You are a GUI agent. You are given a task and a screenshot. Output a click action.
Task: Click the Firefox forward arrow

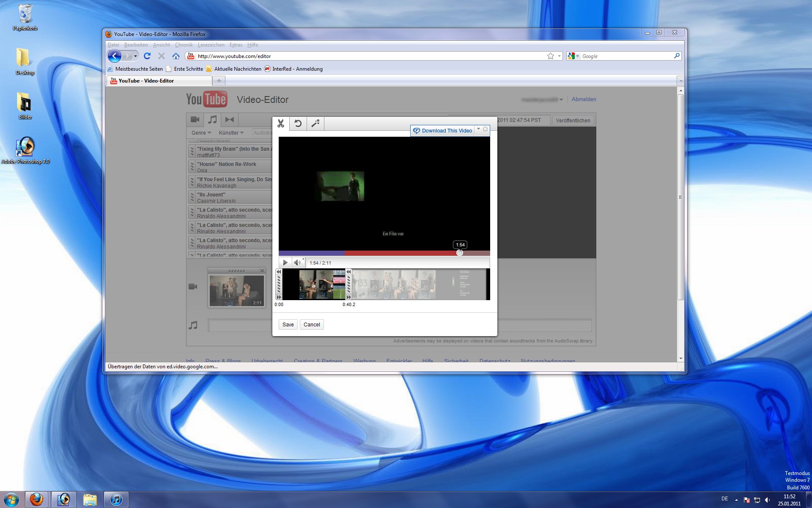(x=127, y=56)
